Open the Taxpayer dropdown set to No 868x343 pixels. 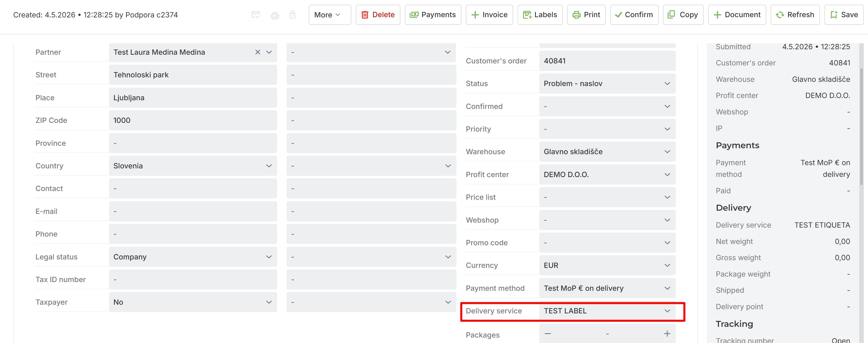pyautogui.click(x=193, y=302)
